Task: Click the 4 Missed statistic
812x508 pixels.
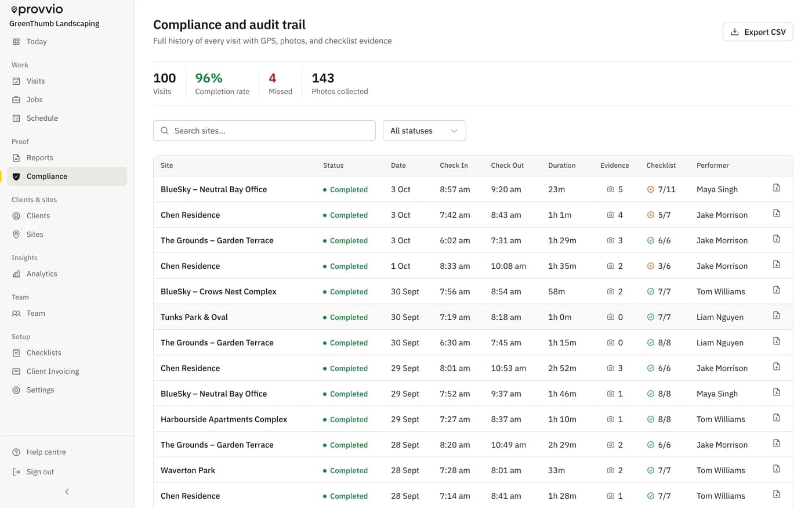Action: [x=281, y=84]
